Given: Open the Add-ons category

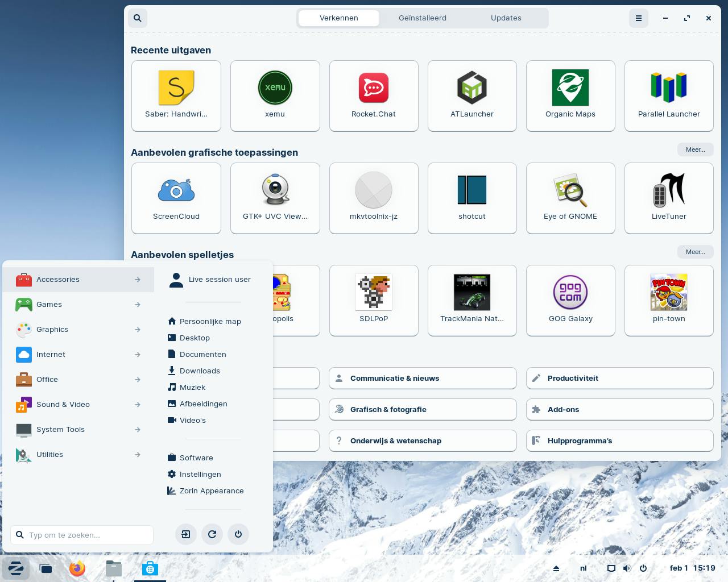Looking at the screenshot, I should click(x=620, y=410).
